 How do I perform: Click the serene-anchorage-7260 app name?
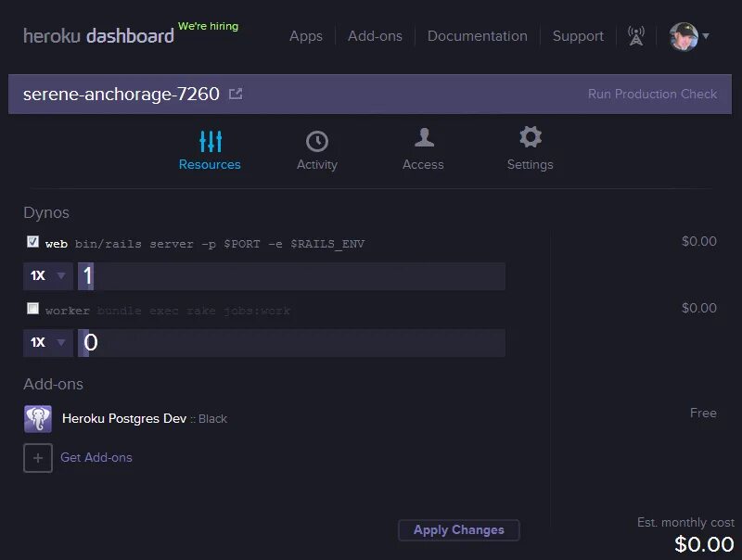122,95
